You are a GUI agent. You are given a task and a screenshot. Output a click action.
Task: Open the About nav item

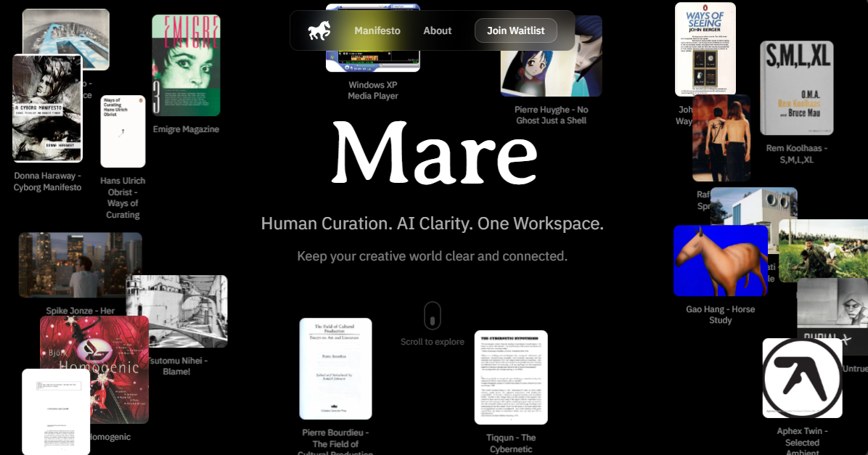coord(438,31)
